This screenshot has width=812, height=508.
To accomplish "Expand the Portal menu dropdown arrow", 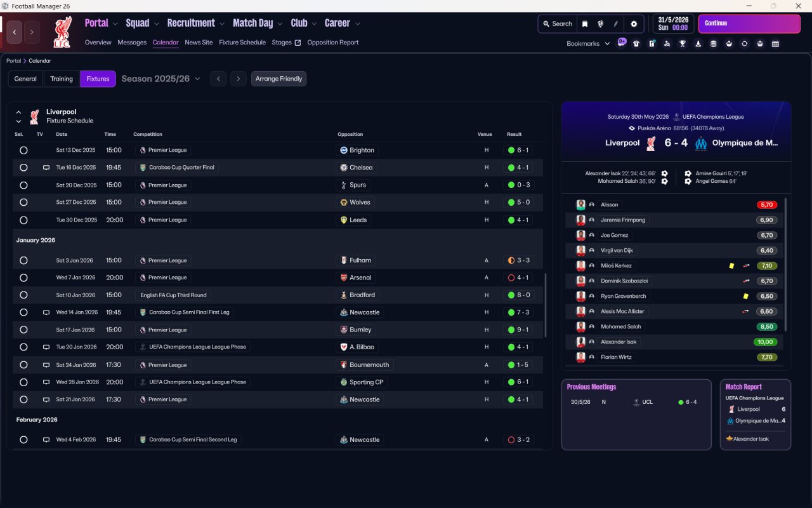I will click(115, 24).
